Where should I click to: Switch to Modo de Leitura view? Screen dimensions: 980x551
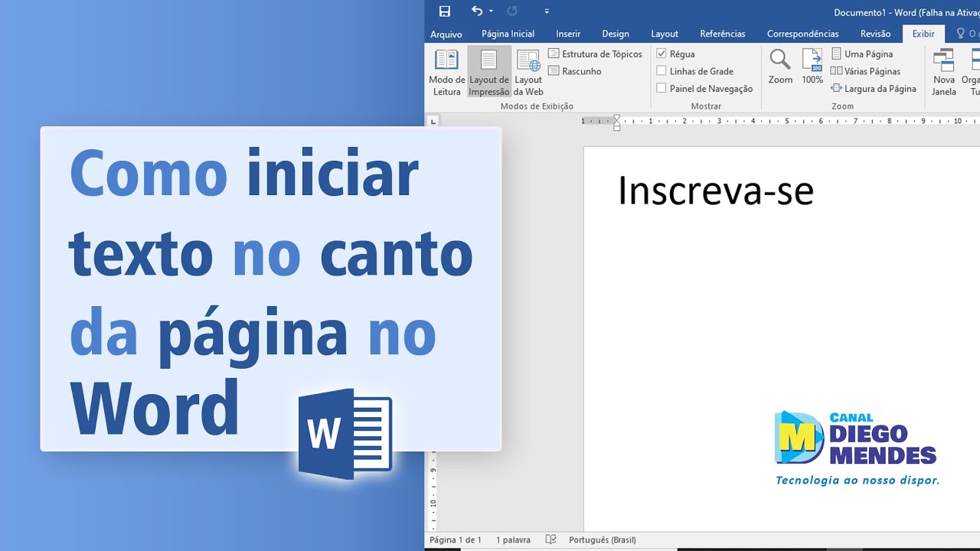pos(446,73)
